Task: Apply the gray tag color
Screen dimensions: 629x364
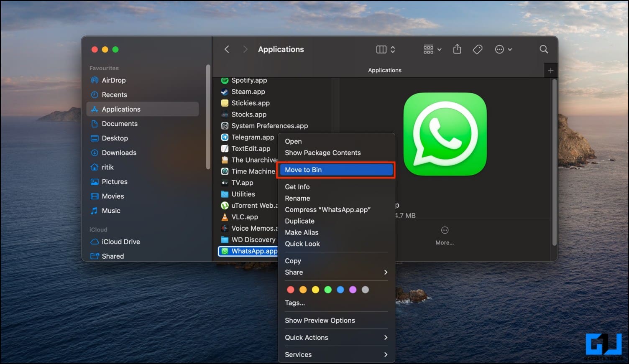Action: pyautogui.click(x=365, y=290)
